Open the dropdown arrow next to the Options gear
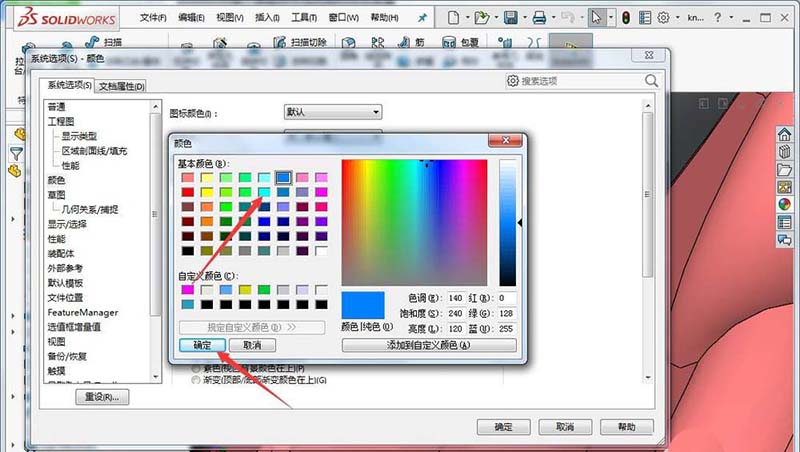The height and width of the screenshot is (452, 800). click(x=678, y=18)
